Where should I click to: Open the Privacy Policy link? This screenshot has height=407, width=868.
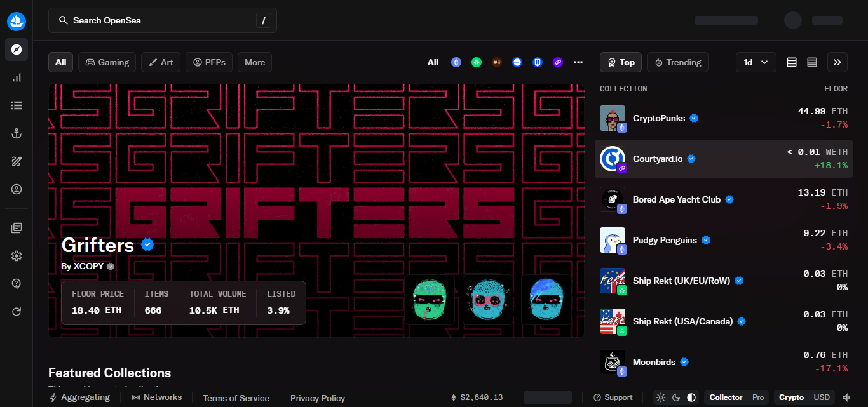point(318,398)
